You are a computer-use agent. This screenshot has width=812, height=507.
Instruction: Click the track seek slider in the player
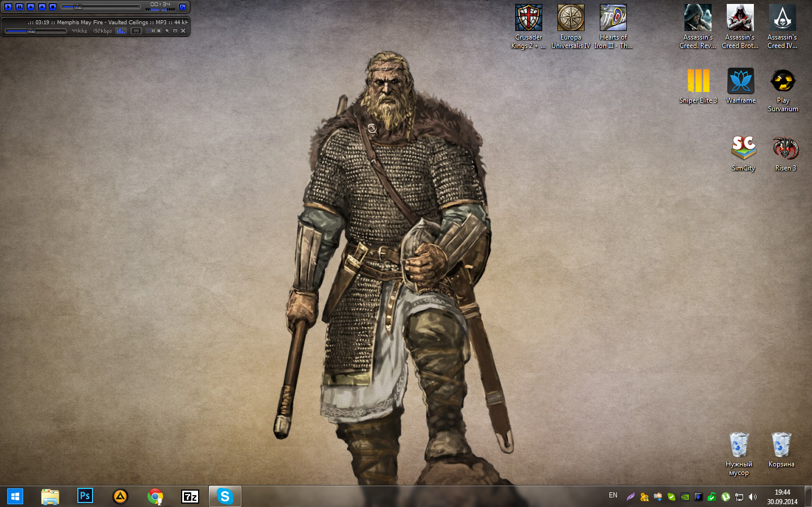[x=100, y=7]
